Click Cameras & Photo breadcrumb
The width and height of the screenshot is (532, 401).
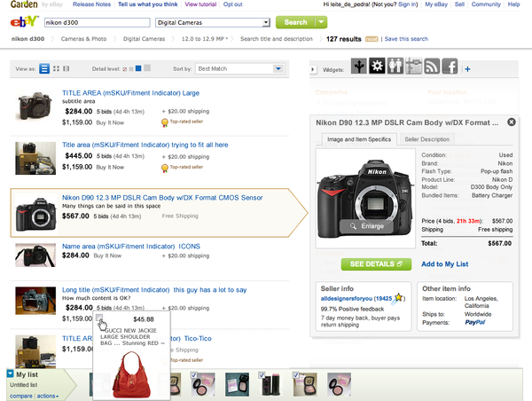[83, 39]
